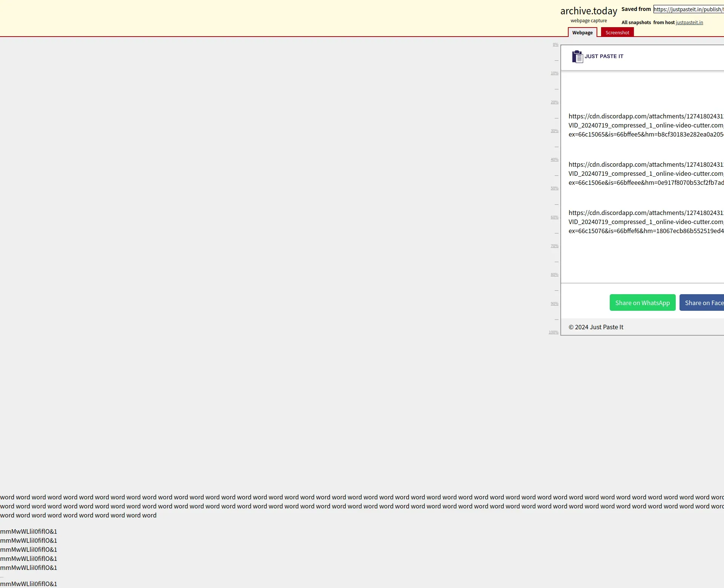This screenshot has height=588, width=724.
Task: Jump to the 90% page marker
Action: pos(554,304)
